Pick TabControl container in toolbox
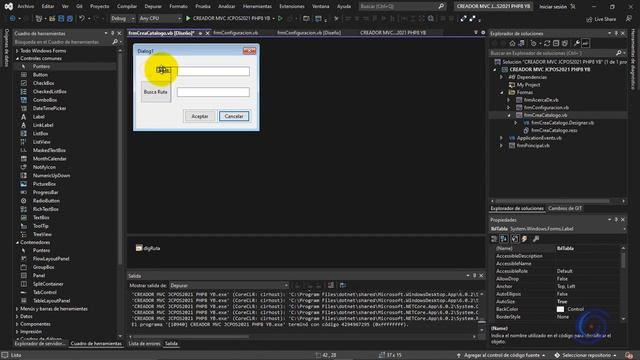 point(44,292)
